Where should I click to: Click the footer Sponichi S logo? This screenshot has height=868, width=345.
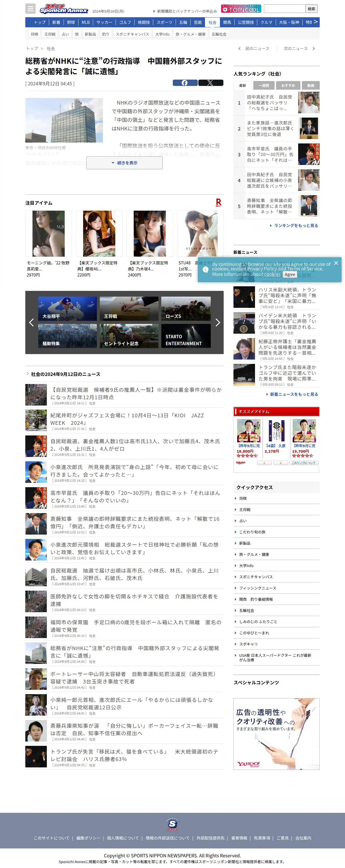172,824
